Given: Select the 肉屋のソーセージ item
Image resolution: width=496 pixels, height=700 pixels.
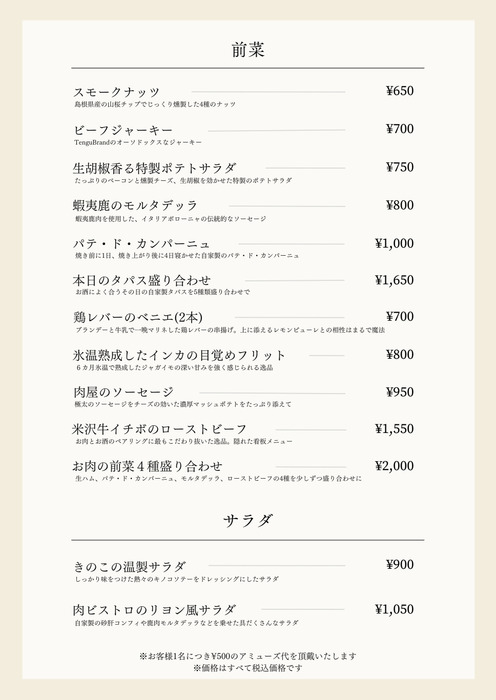Looking at the screenshot, I should (x=123, y=392).
